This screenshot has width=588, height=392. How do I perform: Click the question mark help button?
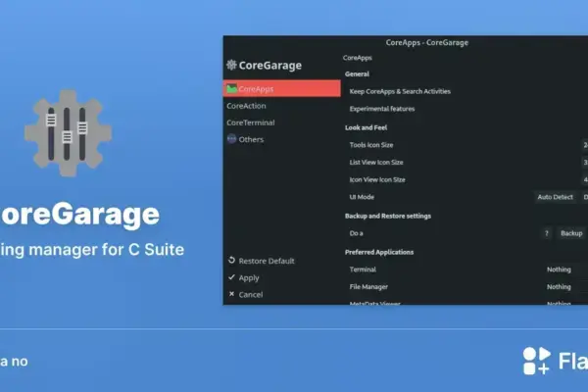pyautogui.click(x=547, y=233)
